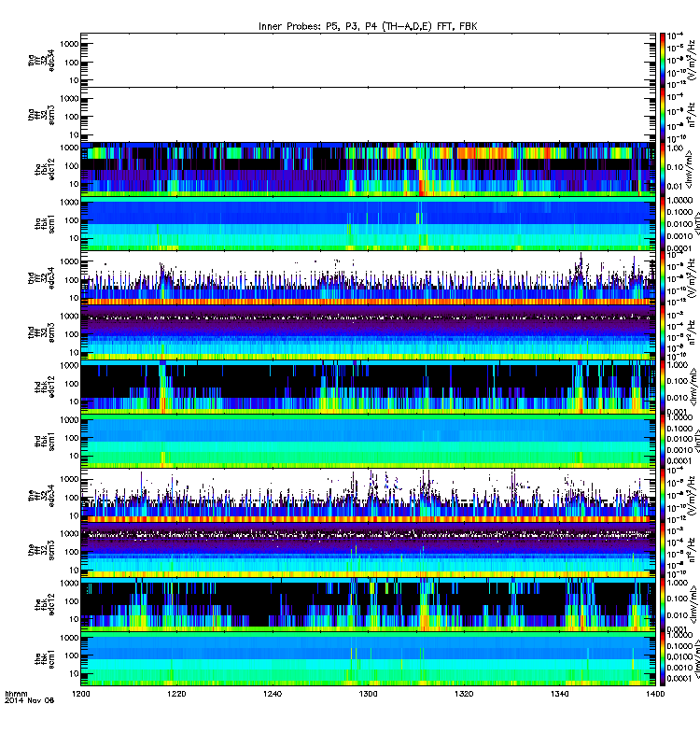Click the topmost color bar labeled (V/m)²/Hz
This screenshot has width=700, height=747.
click(663, 60)
